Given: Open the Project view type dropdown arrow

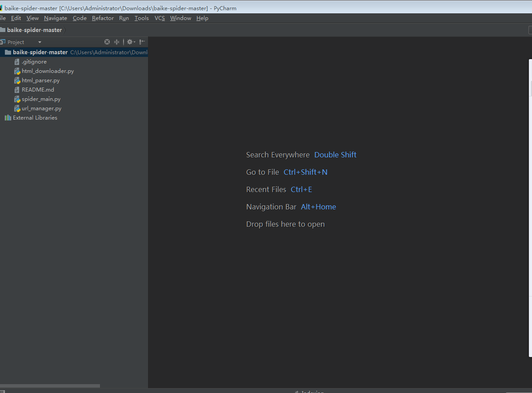Looking at the screenshot, I should [40, 42].
